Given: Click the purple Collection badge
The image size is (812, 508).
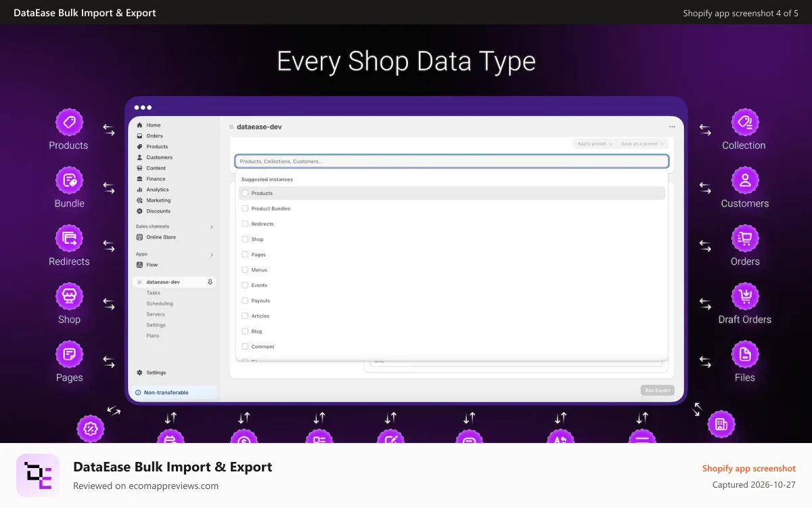Looking at the screenshot, I should [x=745, y=123].
